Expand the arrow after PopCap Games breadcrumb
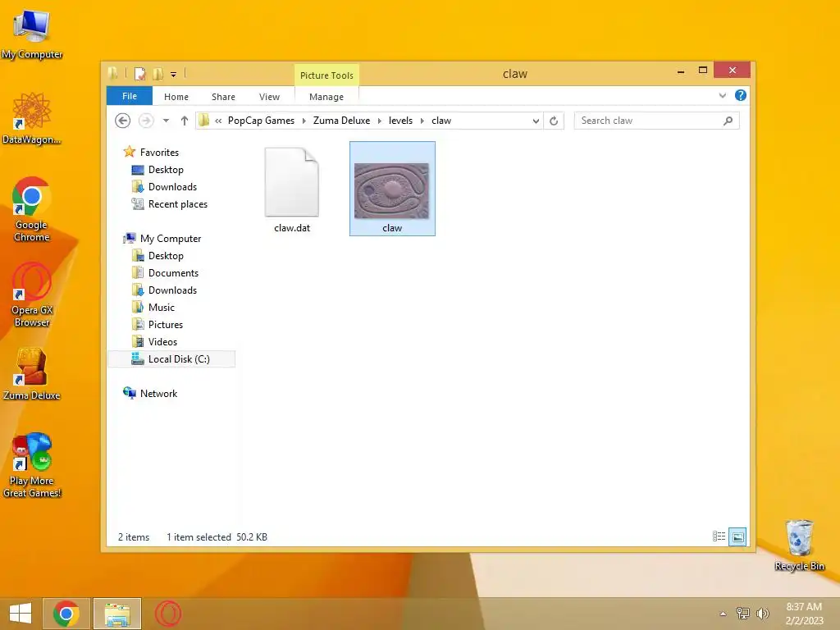 click(x=304, y=121)
